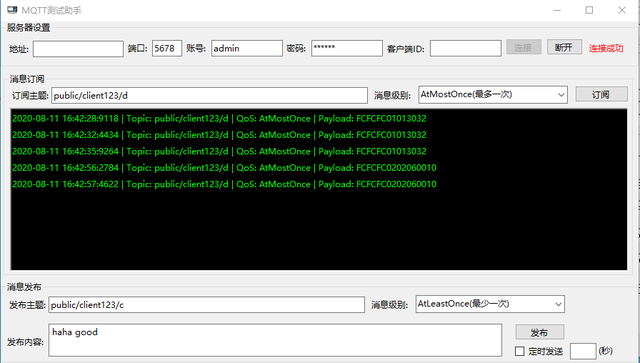640x363 pixels.
Task: Click the client ID input field
Action: pyautogui.click(x=466, y=49)
